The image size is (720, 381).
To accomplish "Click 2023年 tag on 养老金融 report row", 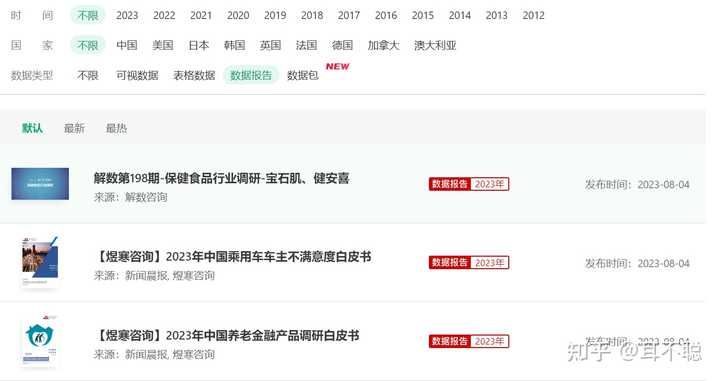I will pyautogui.click(x=489, y=341).
